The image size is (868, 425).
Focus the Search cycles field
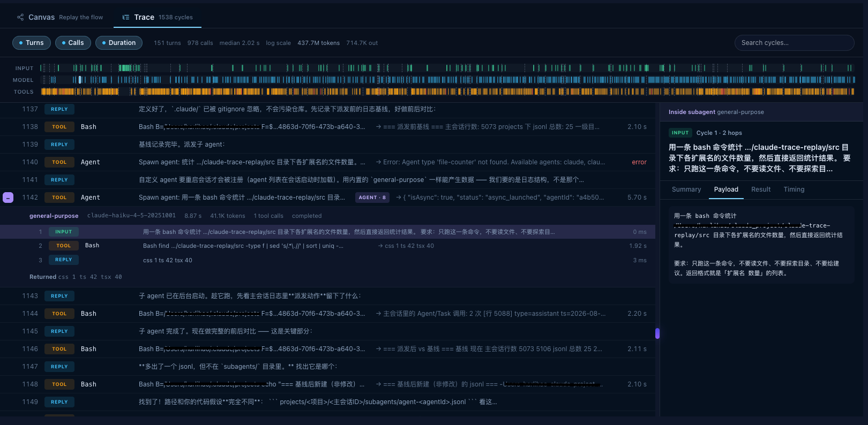coord(794,43)
